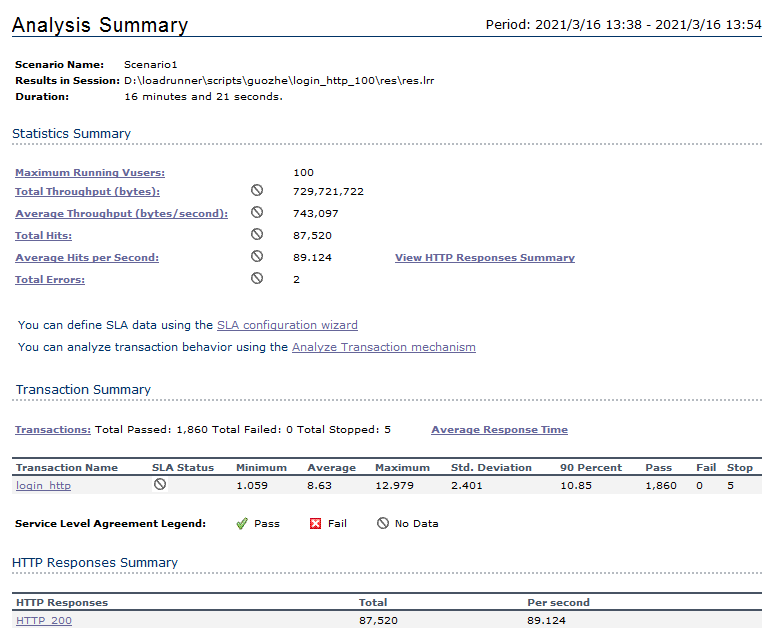The height and width of the screenshot is (642, 782).
Task: Launch the SLA configuration wizard link
Action: point(287,325)
